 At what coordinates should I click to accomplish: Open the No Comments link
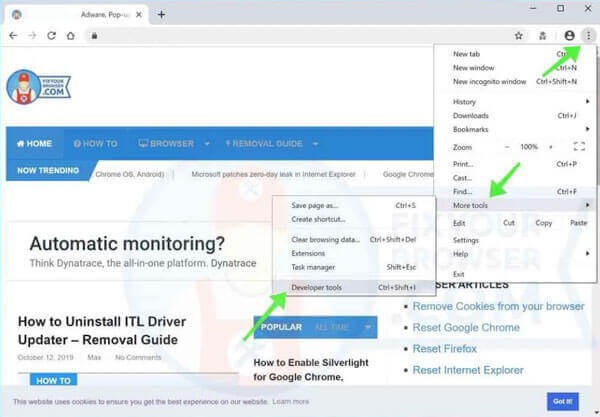click(x=138, y=357)
